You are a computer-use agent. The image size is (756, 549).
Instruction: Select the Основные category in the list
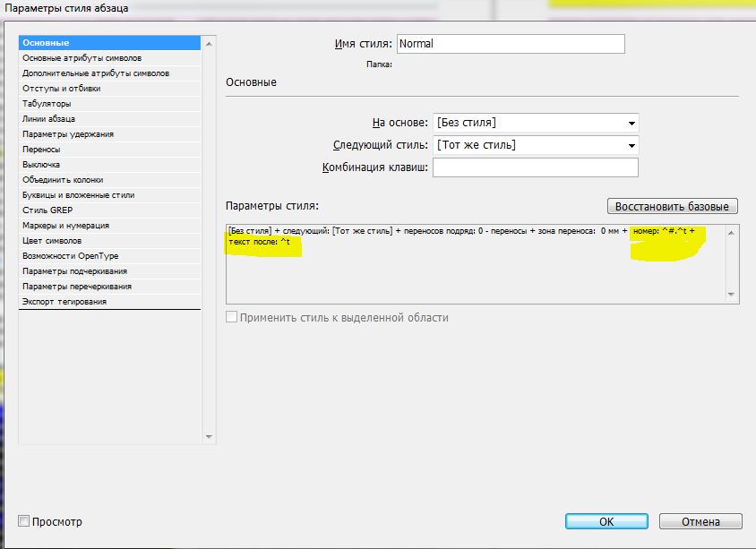coord(109,43)
